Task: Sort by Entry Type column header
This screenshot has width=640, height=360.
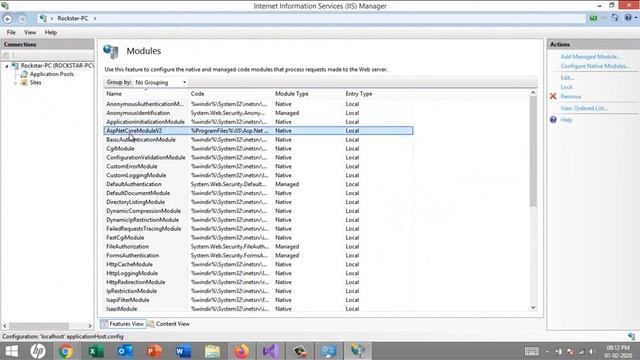Action: click(x=359, y=94)
